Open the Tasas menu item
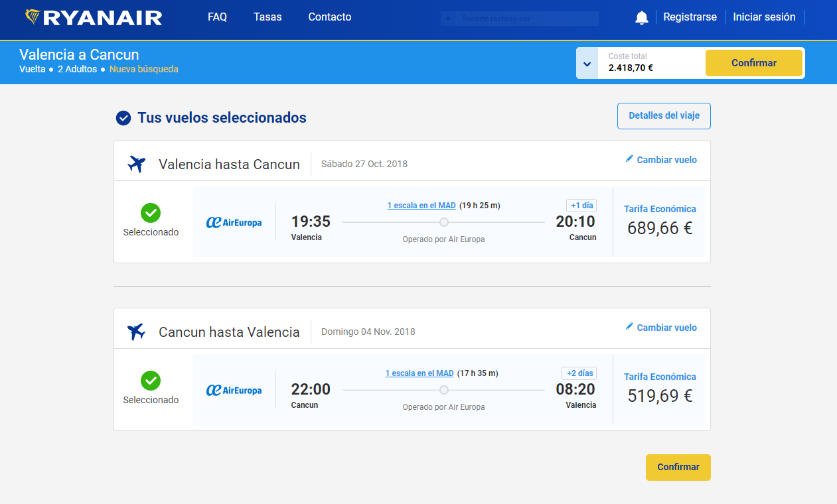837x504 pixels. click(267, 17)
